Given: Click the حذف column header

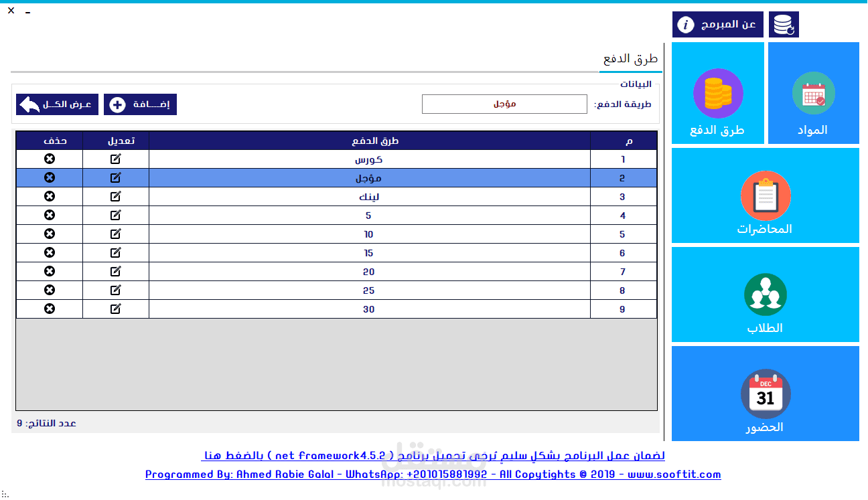Looking at the screenshot, I should (x=50, y=141).
